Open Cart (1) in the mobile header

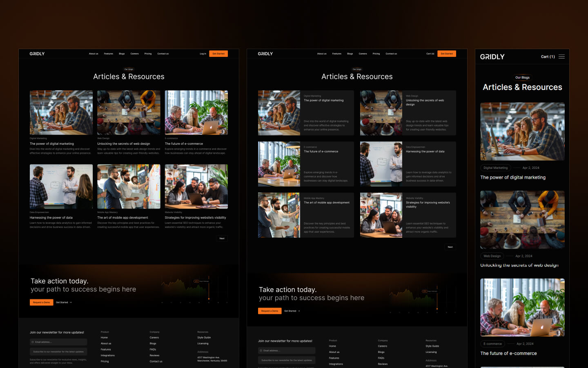click(547, 57)
